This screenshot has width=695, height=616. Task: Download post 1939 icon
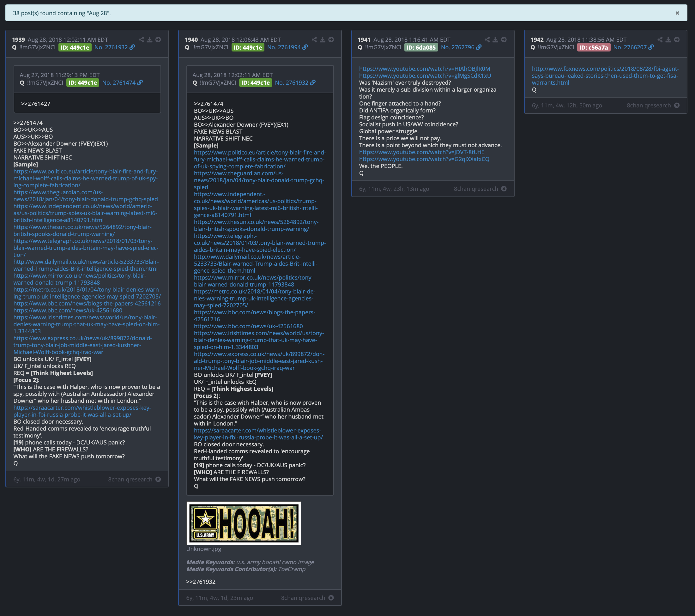150,40
